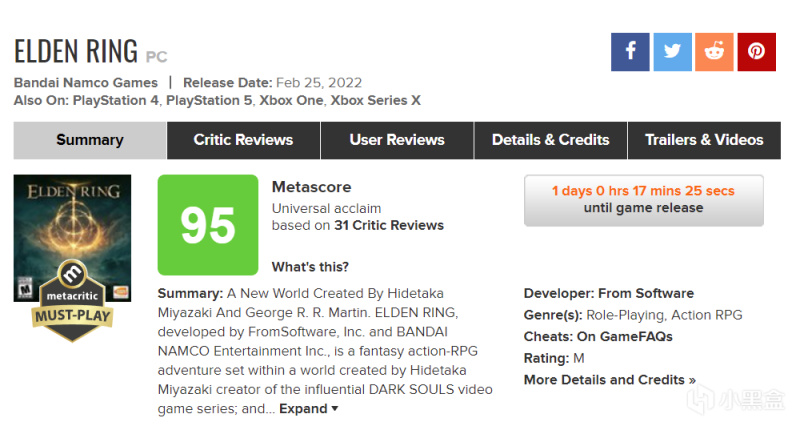Share the page on Facebook

point(630,52)
